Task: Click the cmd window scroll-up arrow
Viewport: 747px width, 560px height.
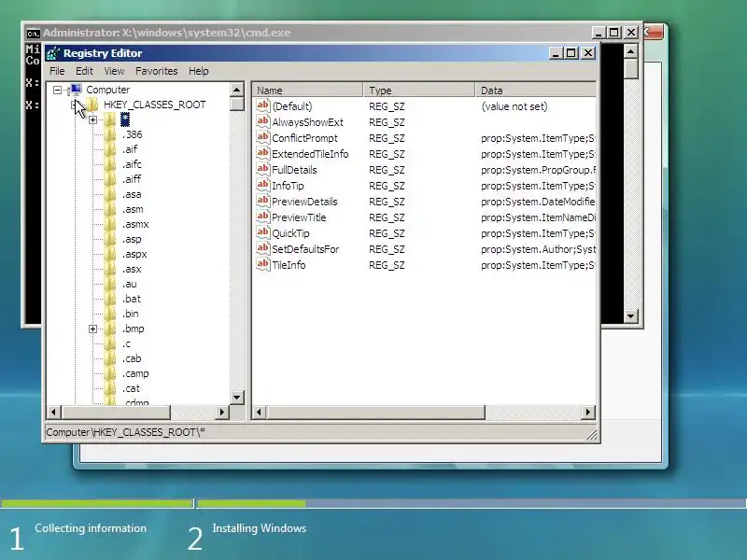Action: (x=631, y=51)
